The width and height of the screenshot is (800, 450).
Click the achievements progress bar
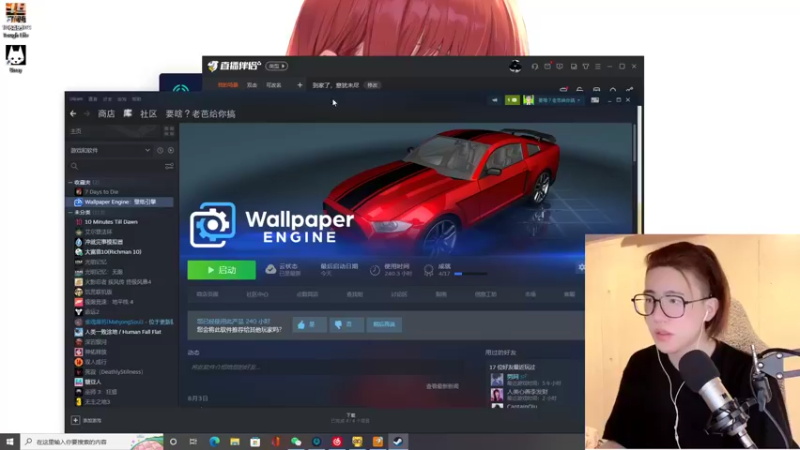click(x=471, y=274)
